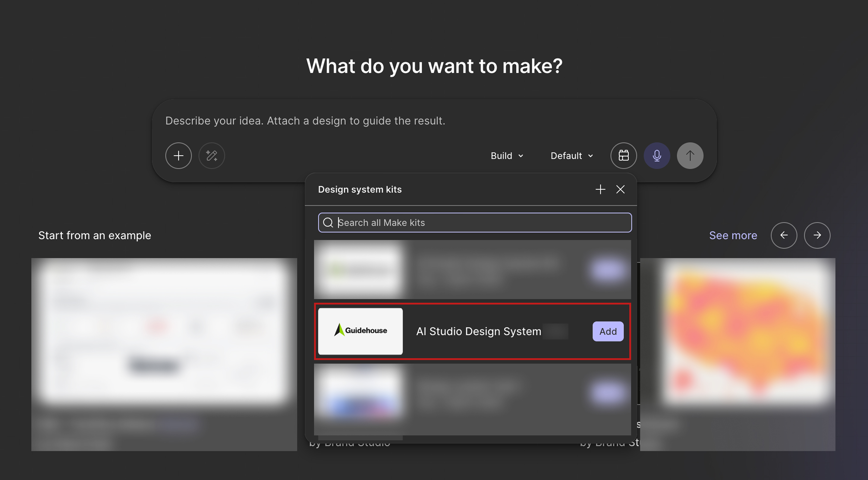The height and width of the screenshot is (480, 868).
Task: Activate the microphone voice input button
Action: (657, 155)
